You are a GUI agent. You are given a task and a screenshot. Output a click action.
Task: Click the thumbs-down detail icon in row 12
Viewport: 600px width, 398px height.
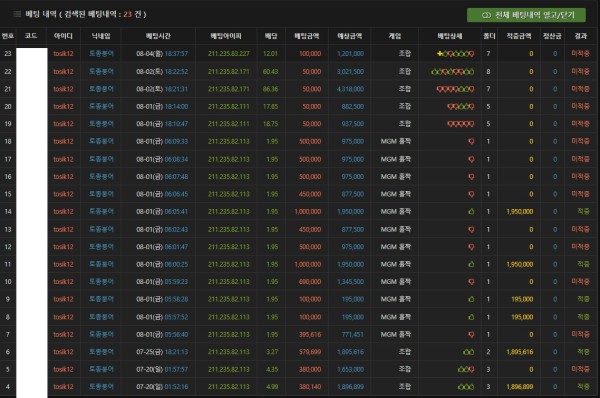[x=471, y=247]
